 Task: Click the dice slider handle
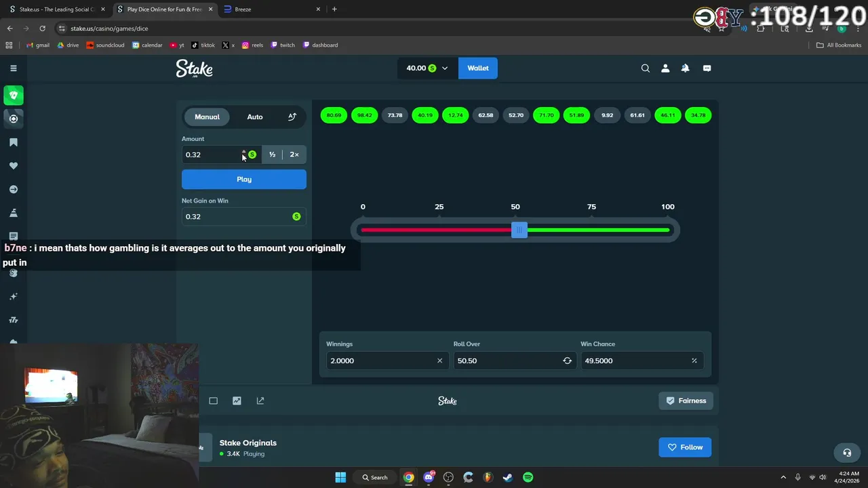[x=519, y=230]
